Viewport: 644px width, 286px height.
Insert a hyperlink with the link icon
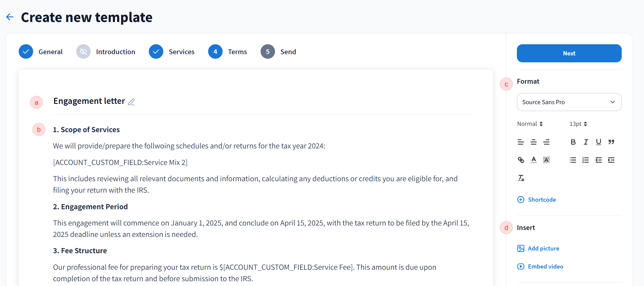(521, 160)
